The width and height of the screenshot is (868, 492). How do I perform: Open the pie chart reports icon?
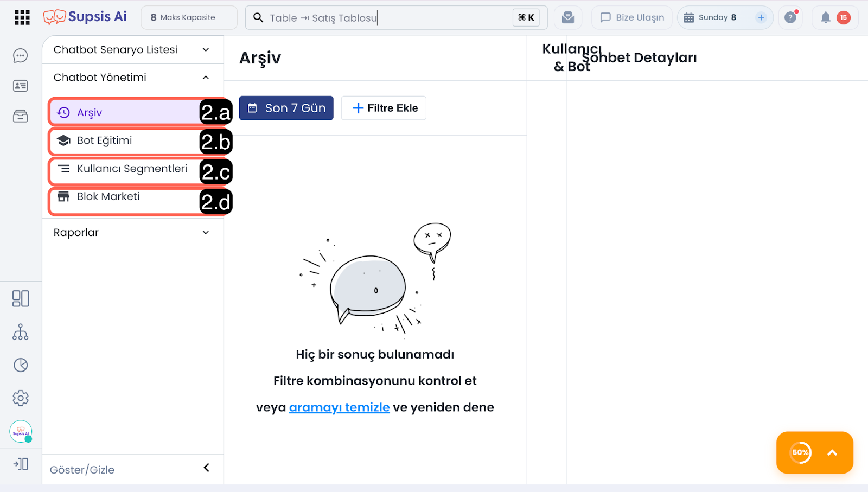point(21,365)
